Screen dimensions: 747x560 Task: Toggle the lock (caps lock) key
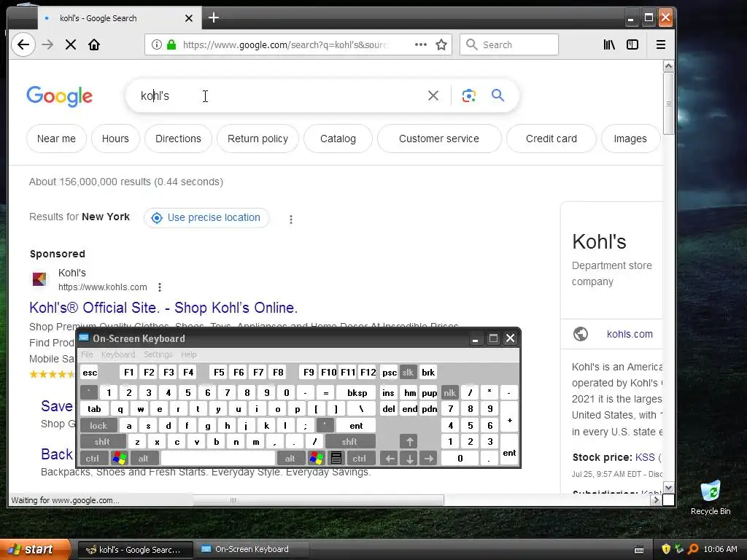click(98, 425)
